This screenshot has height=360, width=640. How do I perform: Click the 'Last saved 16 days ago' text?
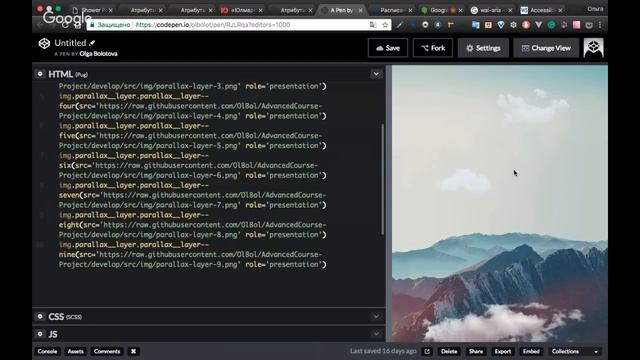383,351
